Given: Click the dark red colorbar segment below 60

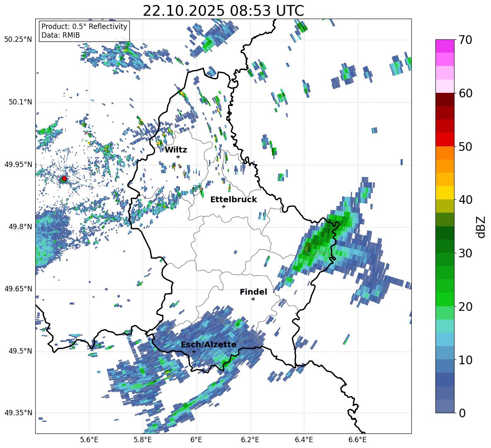Looking at the screenshot, I should click(445, 99).
